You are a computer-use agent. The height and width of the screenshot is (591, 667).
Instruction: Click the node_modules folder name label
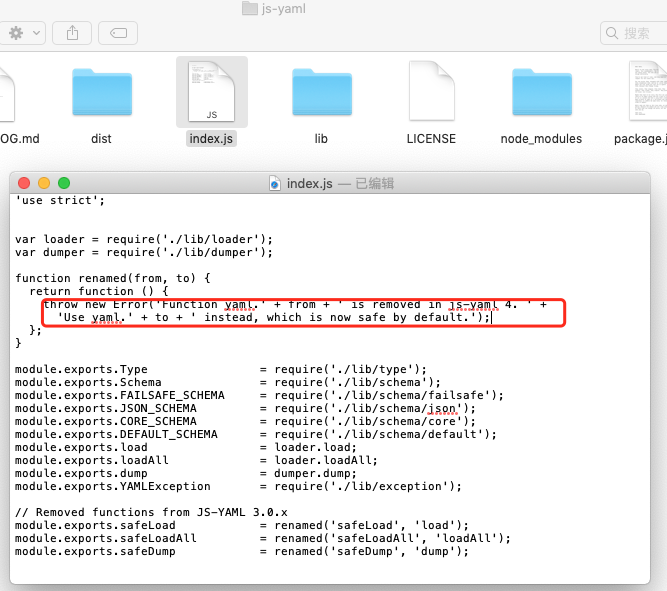coord(541,139)
